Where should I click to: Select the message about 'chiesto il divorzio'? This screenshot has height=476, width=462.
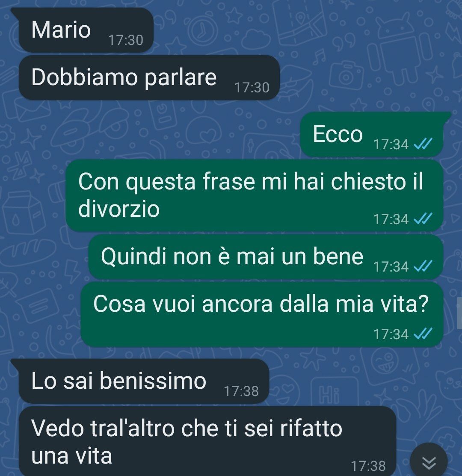point(255,195)
